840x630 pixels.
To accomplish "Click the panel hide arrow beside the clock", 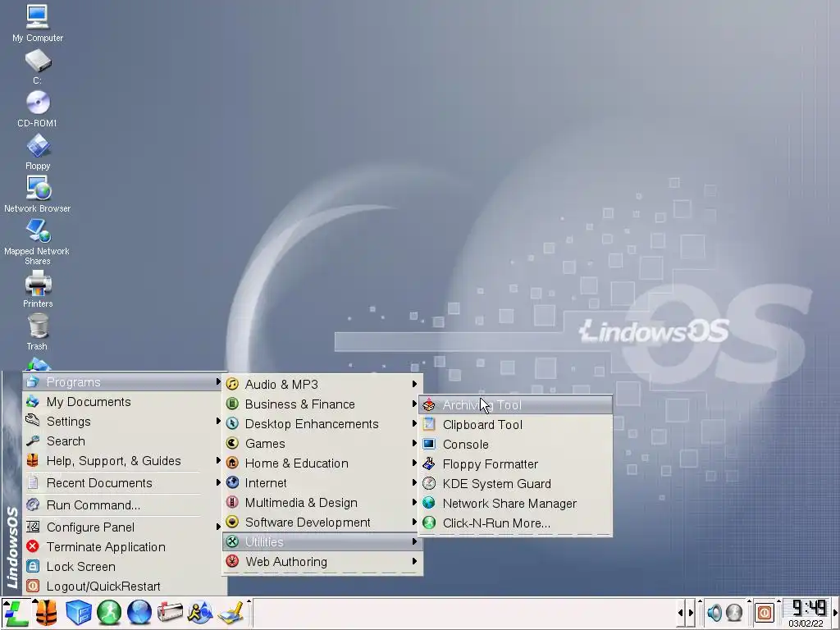I will (x=836, y=613).
